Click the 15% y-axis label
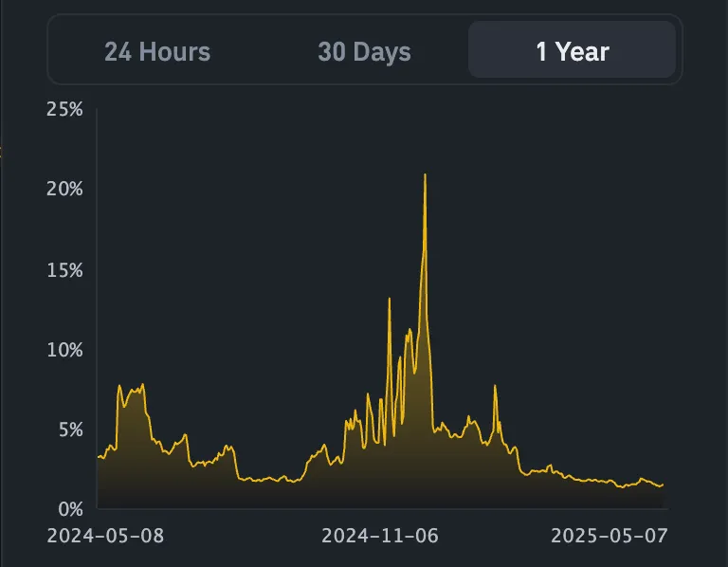 pyautogui.click(x=65, y=270)
